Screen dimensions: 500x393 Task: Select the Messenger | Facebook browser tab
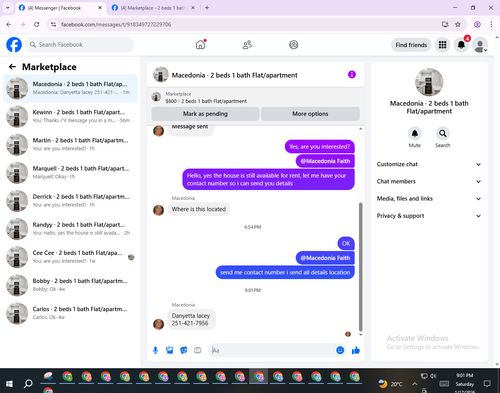coord(60,8)
